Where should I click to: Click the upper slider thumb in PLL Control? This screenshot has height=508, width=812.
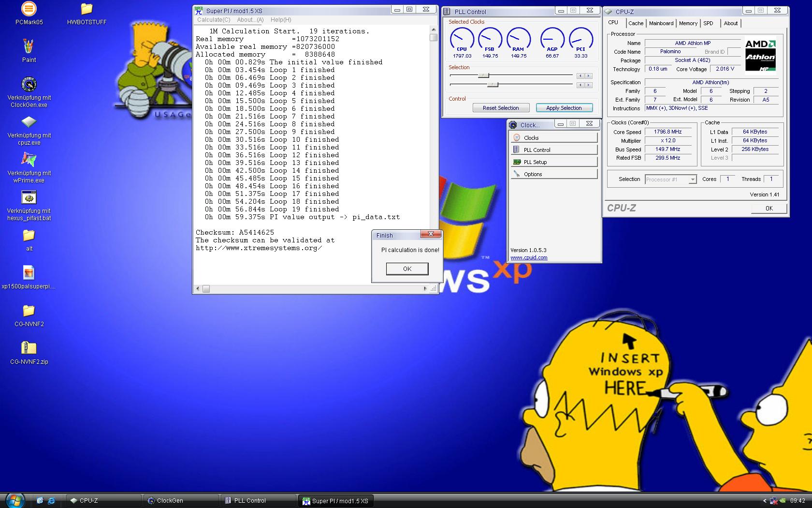[483, 75]
